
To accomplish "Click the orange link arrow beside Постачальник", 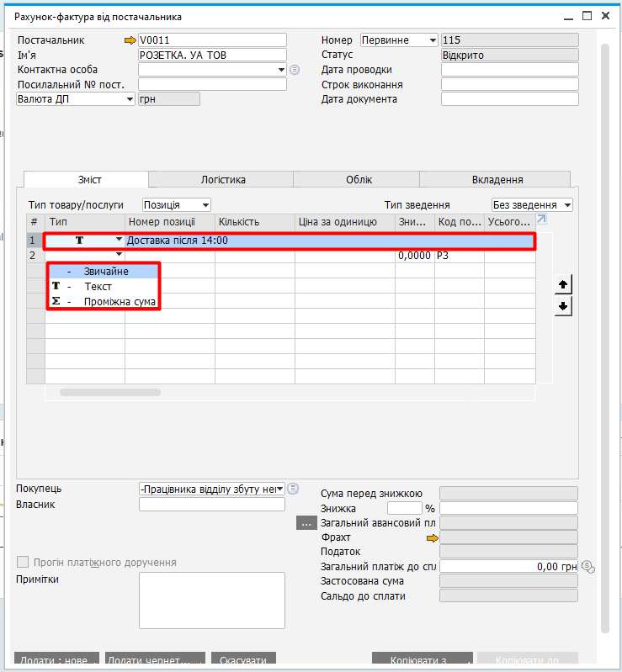I will pos(130,40).
